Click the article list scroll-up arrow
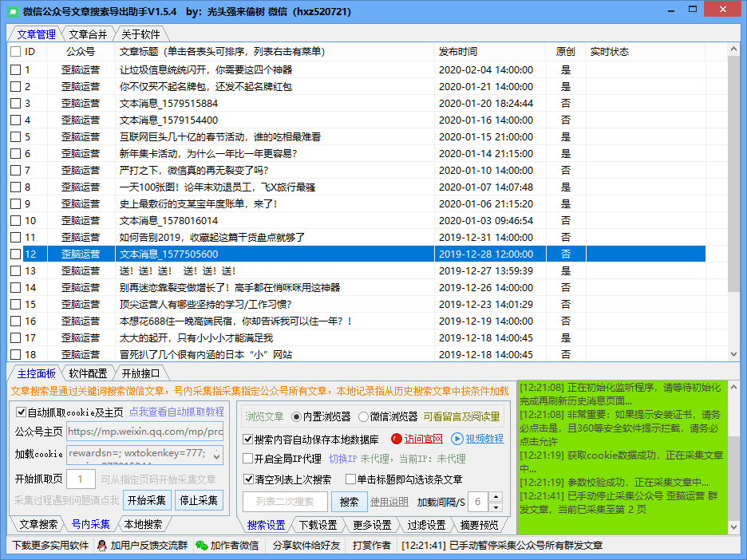This screenshot has width=747, height=560. click(x=733, y=49)
